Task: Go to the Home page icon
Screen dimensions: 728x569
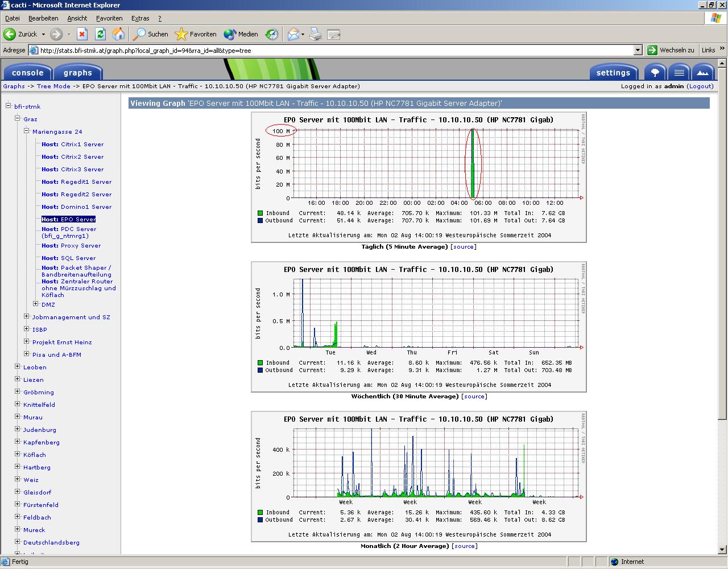Action: 118,34
